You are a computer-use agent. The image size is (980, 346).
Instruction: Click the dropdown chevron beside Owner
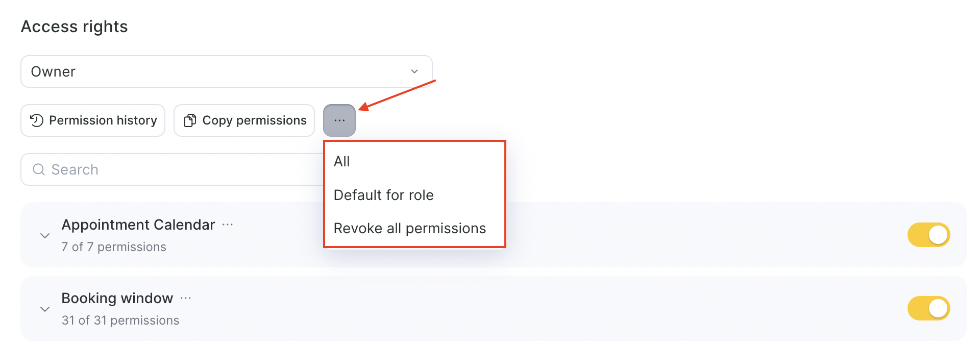pyautogui.click(x=414, y=71)
